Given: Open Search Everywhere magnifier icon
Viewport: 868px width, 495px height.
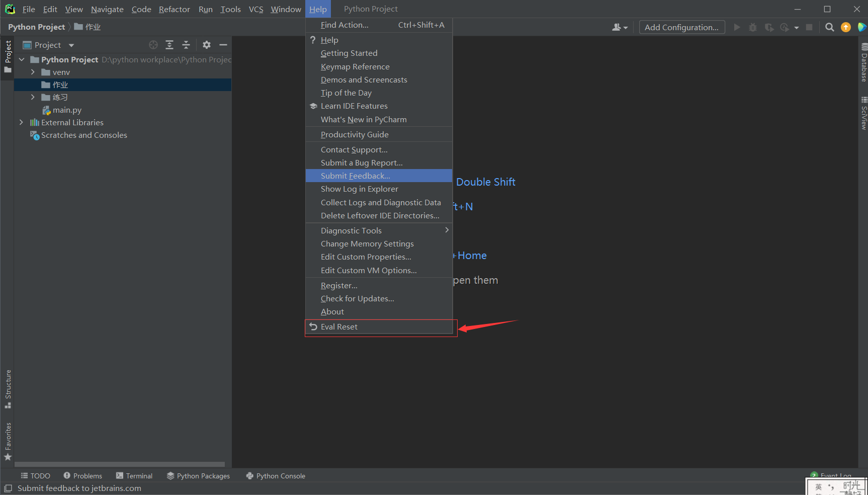Looking at the screenshot, I should point(830,27).
